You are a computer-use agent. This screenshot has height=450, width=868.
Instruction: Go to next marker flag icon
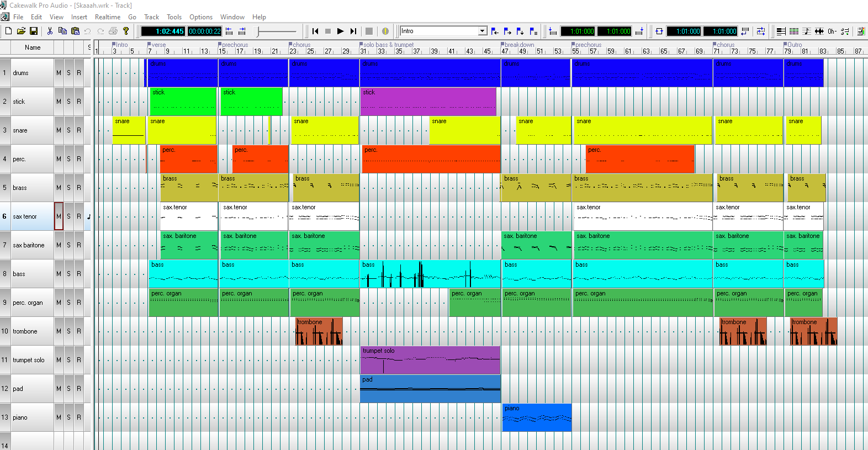tap(507, 31)
